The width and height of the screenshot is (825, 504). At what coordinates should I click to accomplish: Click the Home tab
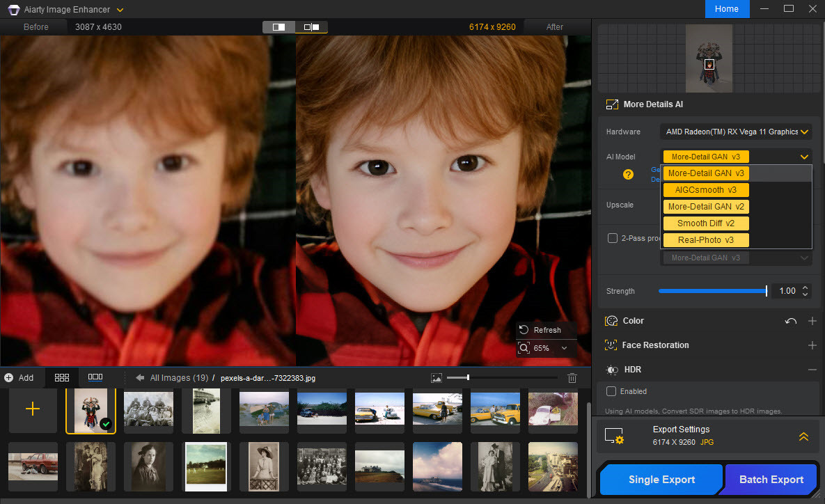click(727, 8)
